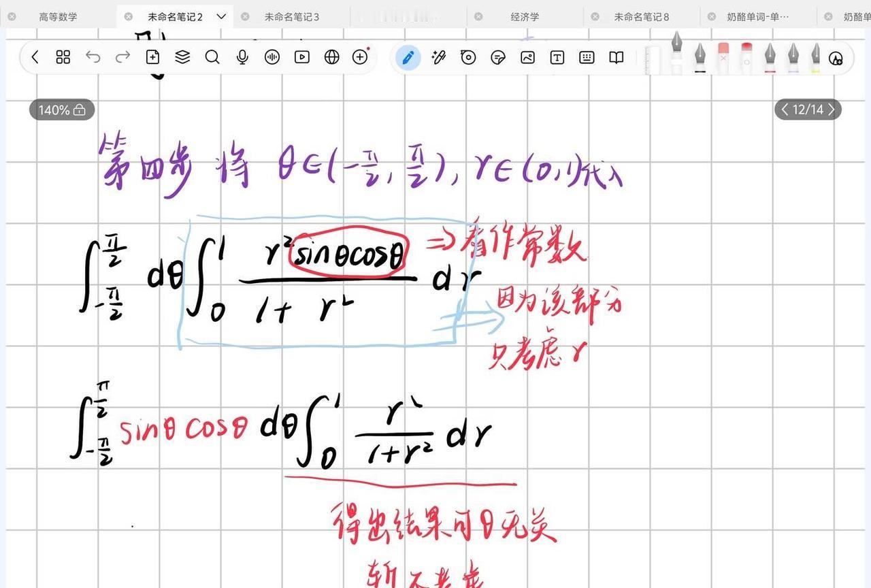The width and height of the screenshot is (871, 588).
Task: Go to previous page arrow beside 12/14
Action: pos(785,110)
